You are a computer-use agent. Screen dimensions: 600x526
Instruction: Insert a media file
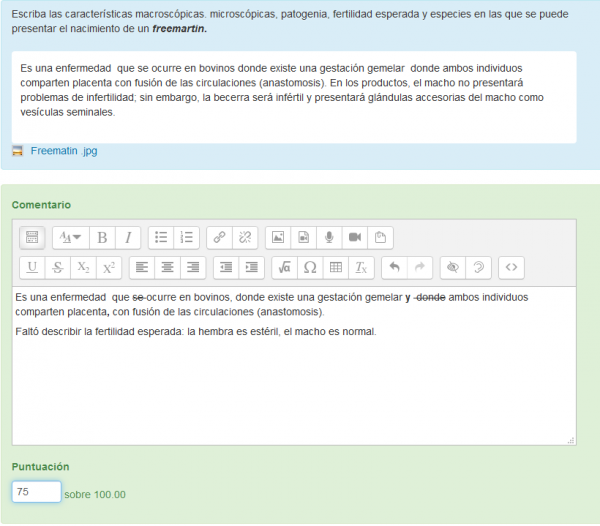(303, 238)
